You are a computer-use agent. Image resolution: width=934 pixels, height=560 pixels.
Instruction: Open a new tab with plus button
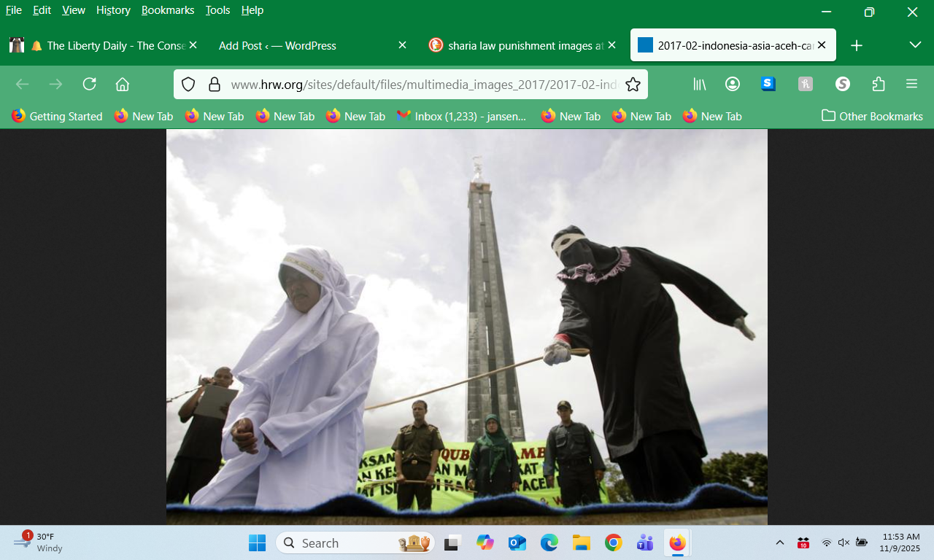coord(857,45)
